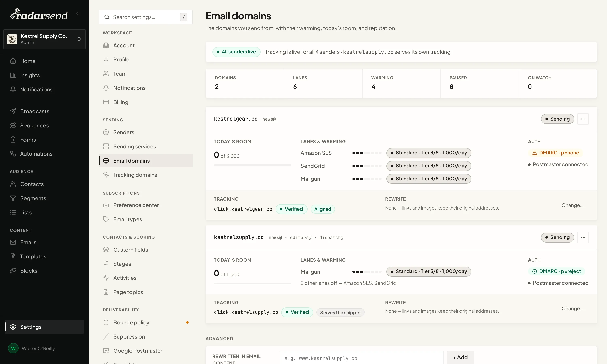Click kestrelgear.co today's room progress bar
Image resolution: width=607 pixels, height=364 pixels.
point(253,165)
